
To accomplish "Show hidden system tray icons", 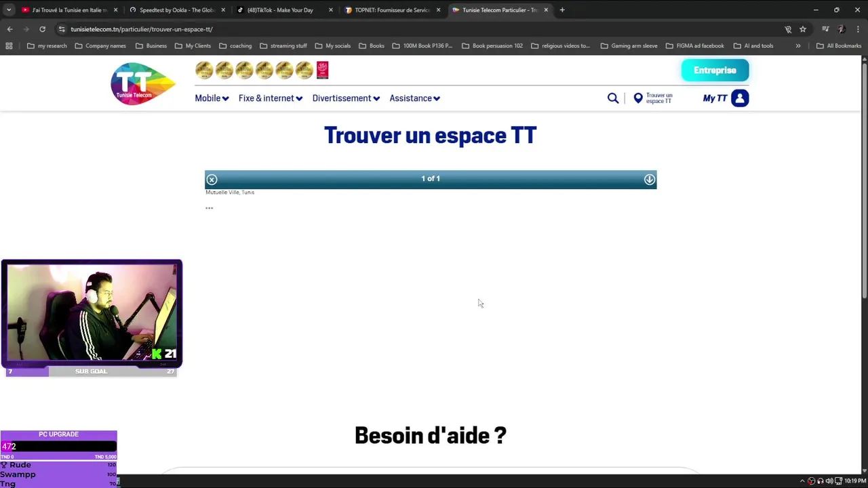I will click(x=802, y=481).
